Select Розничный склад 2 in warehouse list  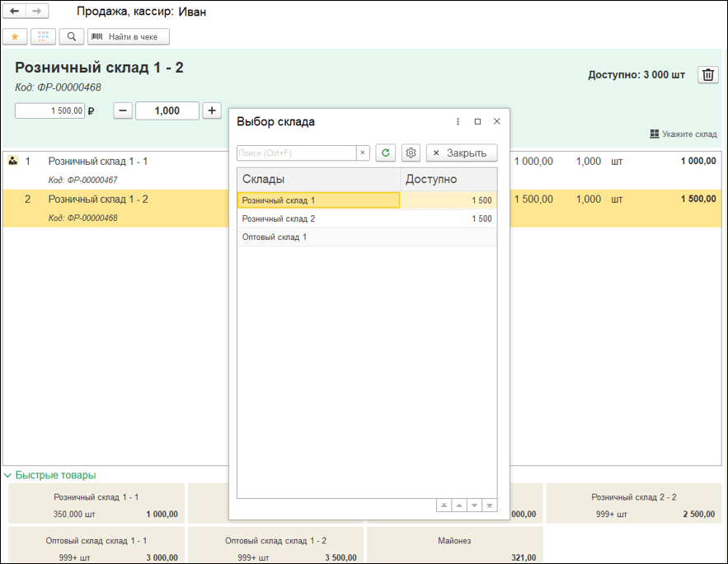pos(279,219)
